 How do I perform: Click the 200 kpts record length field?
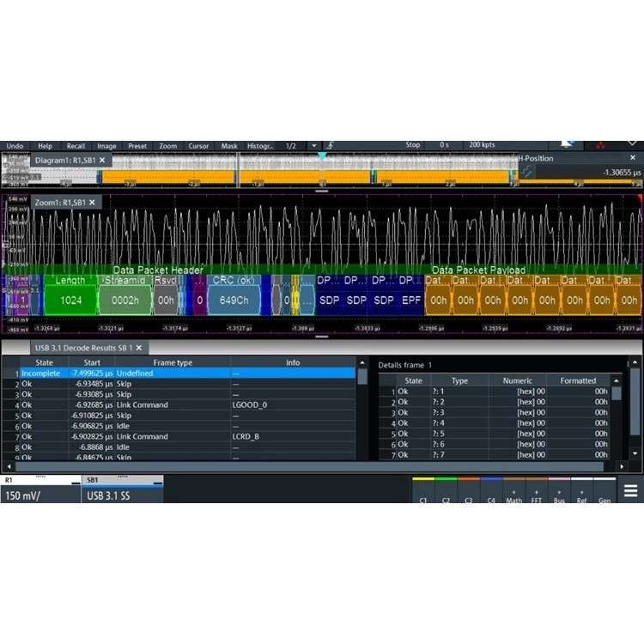pos(482,144)
